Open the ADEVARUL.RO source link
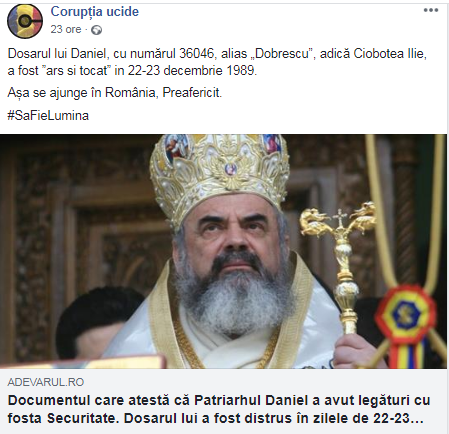Screen dimensions: 449x434 click(46, 382)
